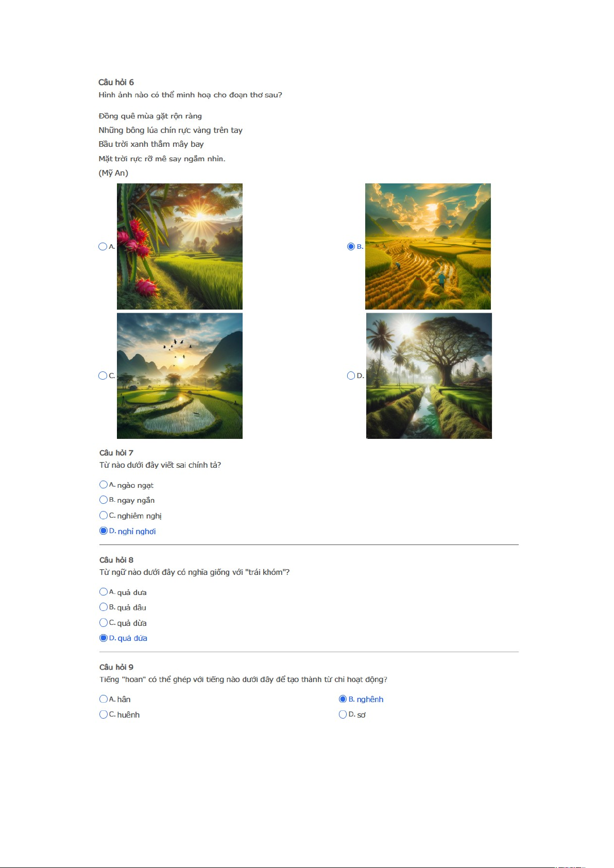
Task: Choose radio option D with big tree image
Action: point(351,376)
